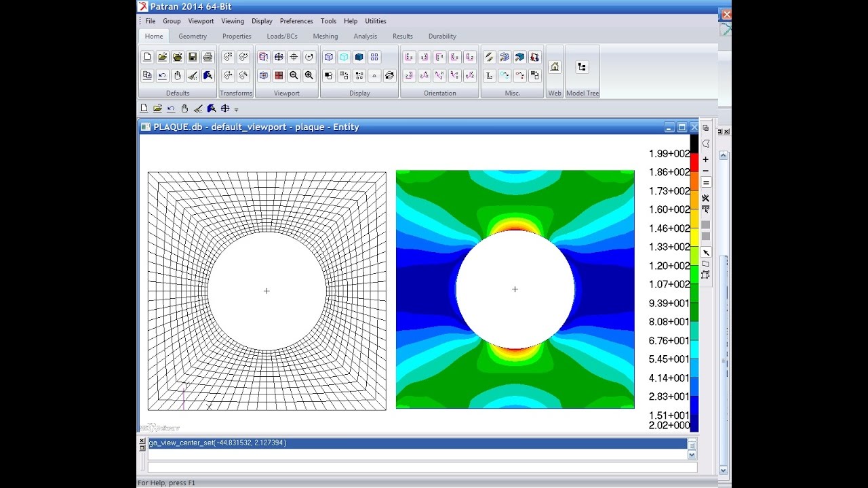Open the Help menu
The image size is (868, 488).
click(351, 21)
